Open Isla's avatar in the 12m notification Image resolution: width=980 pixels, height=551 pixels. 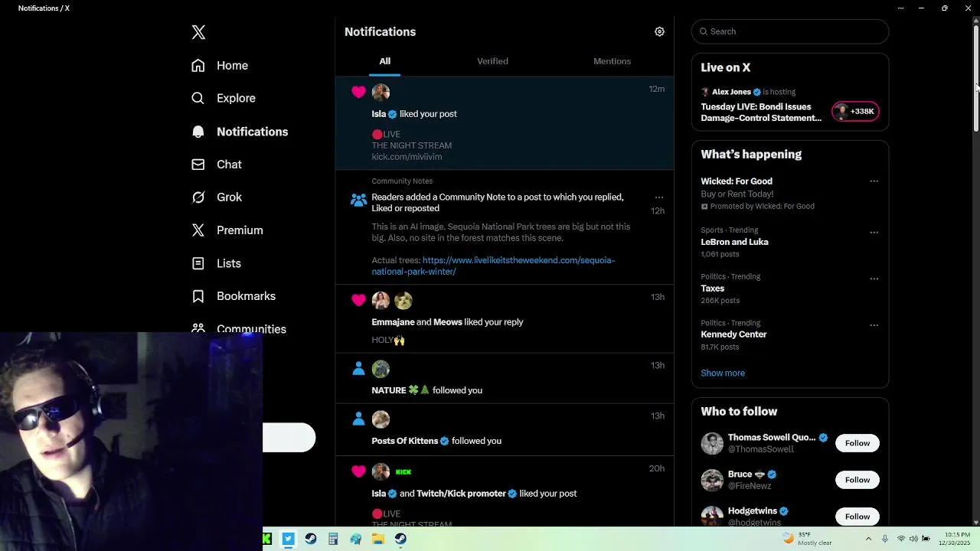381,92
